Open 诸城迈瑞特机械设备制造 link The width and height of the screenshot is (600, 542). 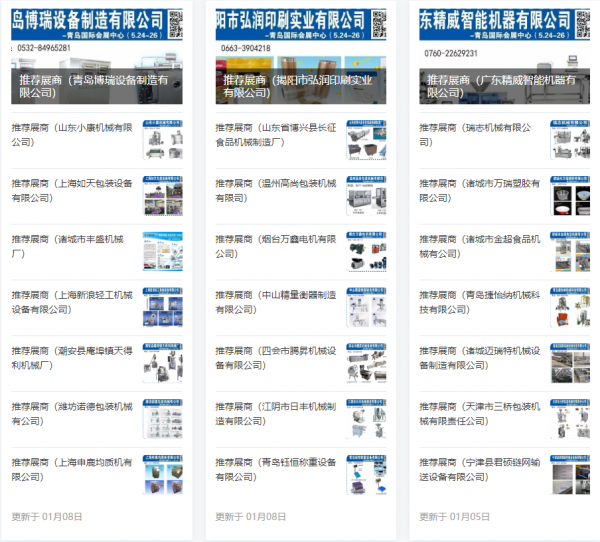coord(480,358)
